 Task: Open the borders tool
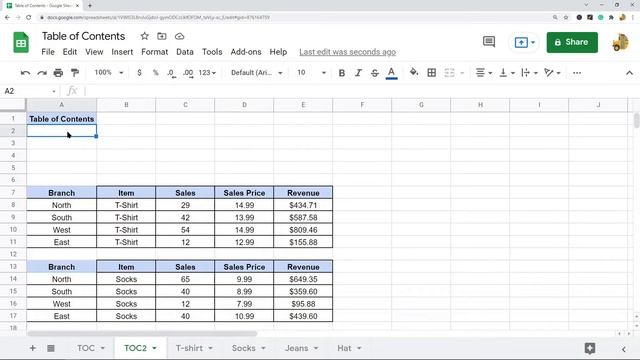tap(431, 73)
